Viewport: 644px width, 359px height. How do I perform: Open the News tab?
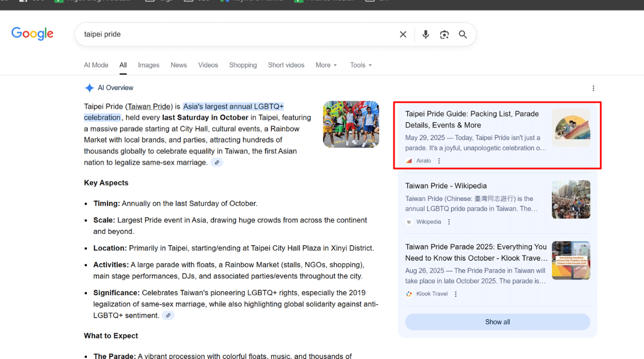(179, 65)
